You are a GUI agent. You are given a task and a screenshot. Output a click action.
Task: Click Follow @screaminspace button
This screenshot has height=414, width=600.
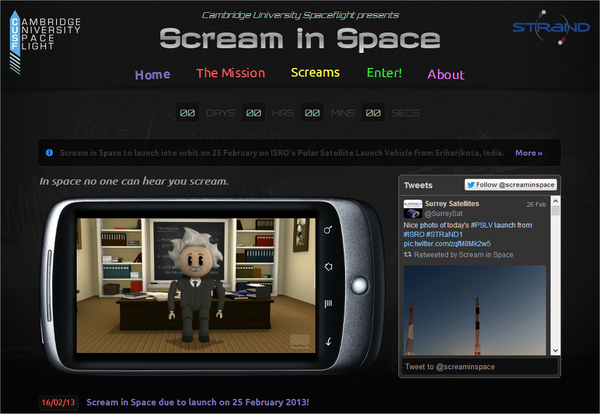pos(510,185)
